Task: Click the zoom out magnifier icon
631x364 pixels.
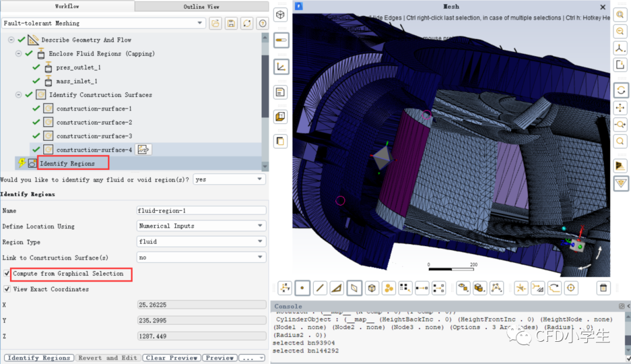Action: tap(620, 32)
